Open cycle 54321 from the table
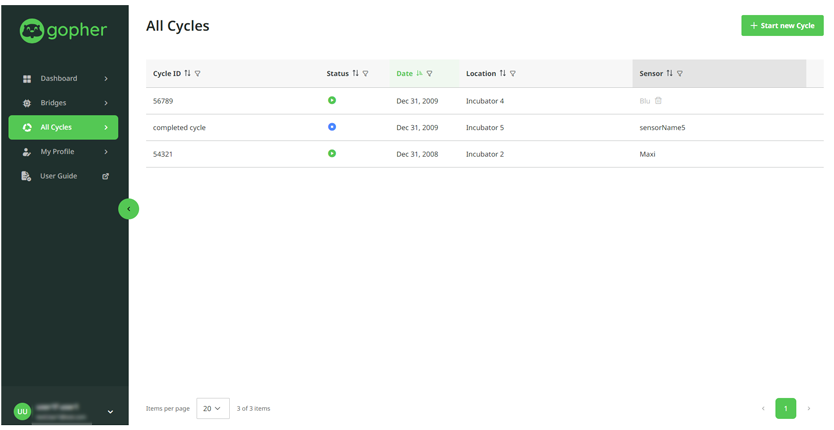Image resolution: width=834 pixels, height=430 pixels. [x=163, y=154]
